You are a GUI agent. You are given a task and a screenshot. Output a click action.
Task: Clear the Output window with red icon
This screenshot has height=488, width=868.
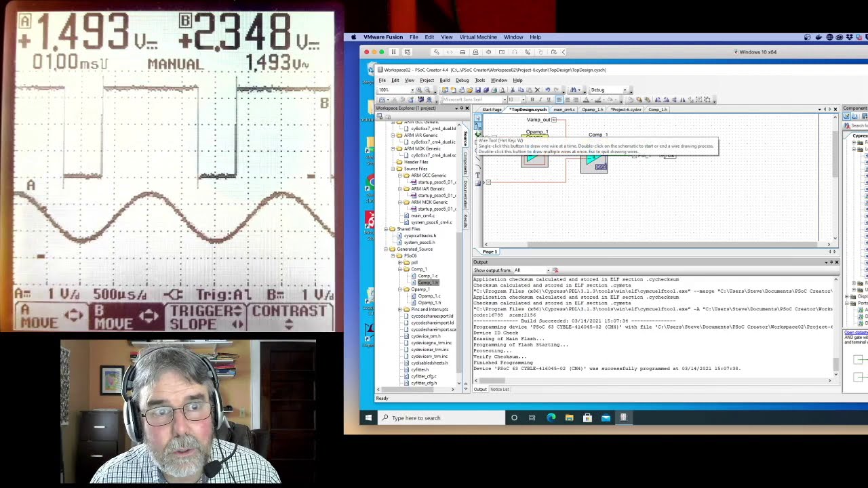point(555,270)
